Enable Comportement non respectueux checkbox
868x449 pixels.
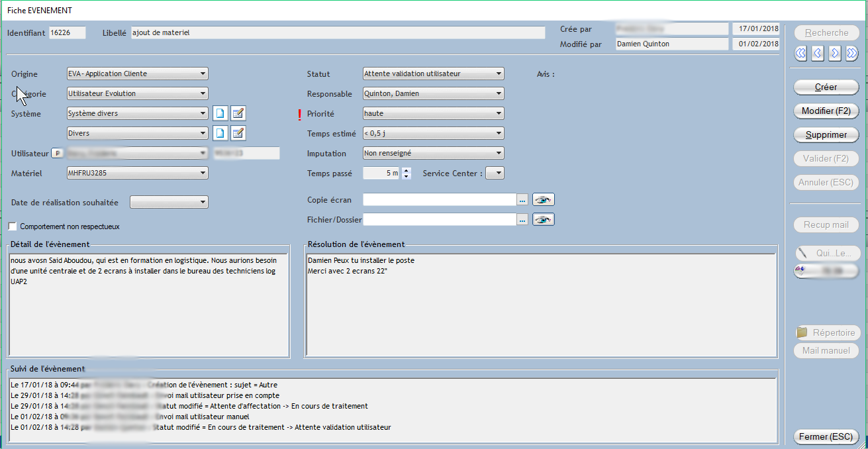click(x=13, y=226)
